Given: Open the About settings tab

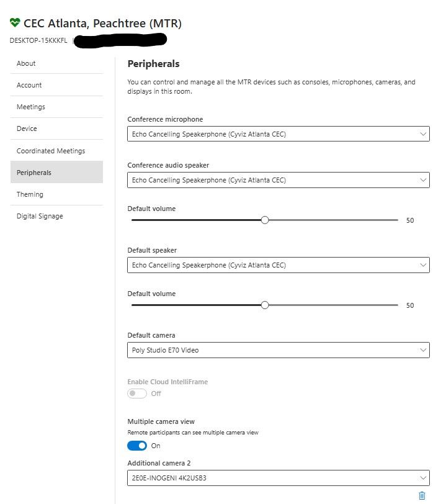Looking at the screenshot, I should (x=26, y=63).
